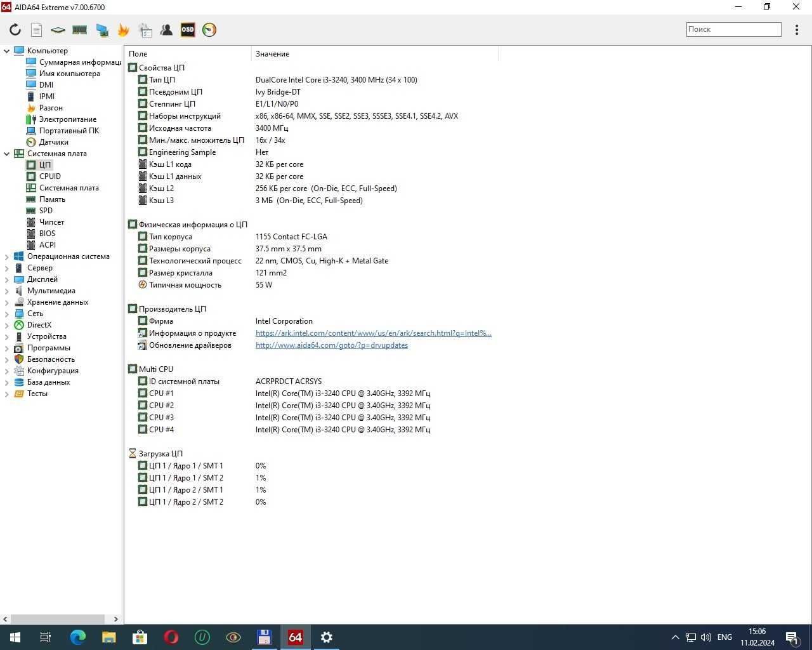Select the ЦП tree item
This screenshot has height=650, width=812.
pos(45,165)
